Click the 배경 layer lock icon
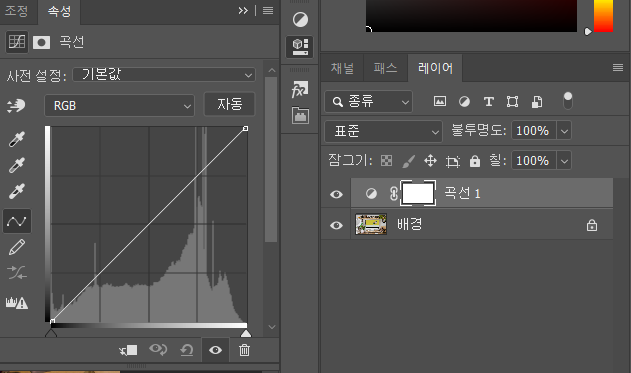Image resolution: width=631 pixels, height=373 pixels. tap(592, 225)
